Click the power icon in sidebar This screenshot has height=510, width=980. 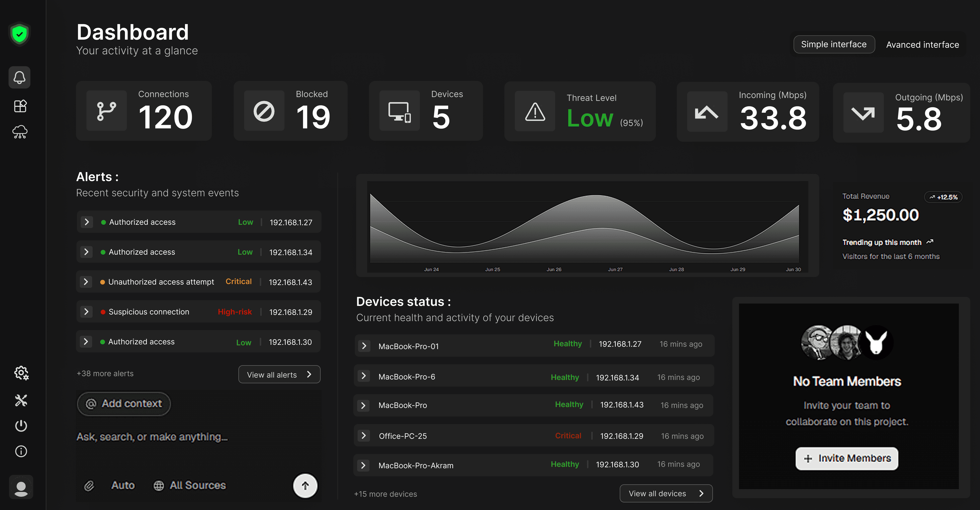[21, 426]
